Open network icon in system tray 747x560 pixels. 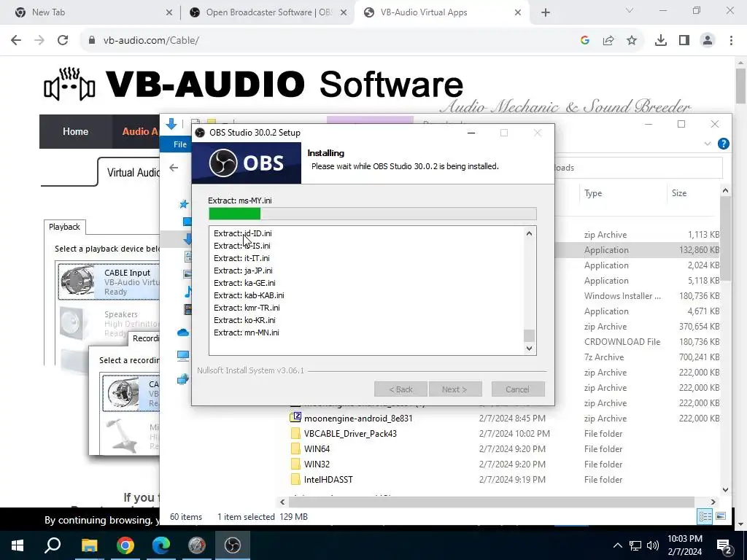[x=635, y=545]
